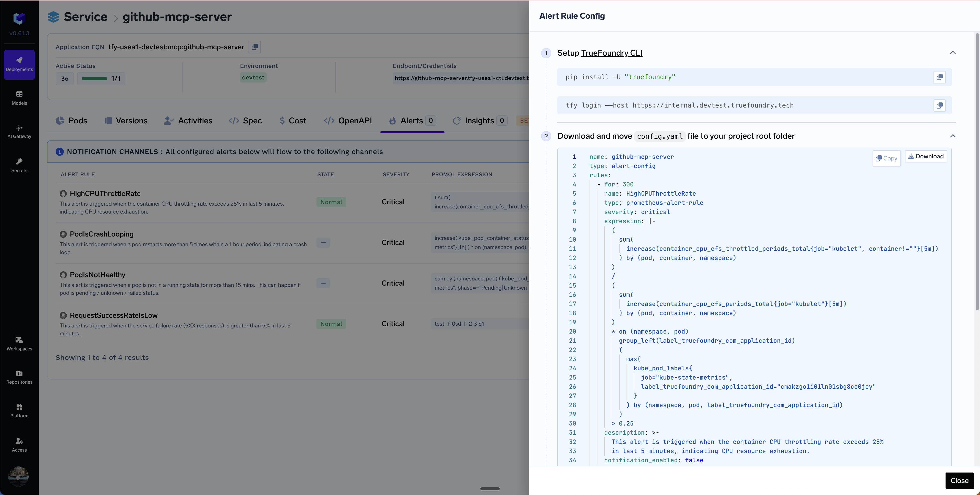980x495 pixels.
Task: Switch to the Versions tab
Action: point(125,121)
